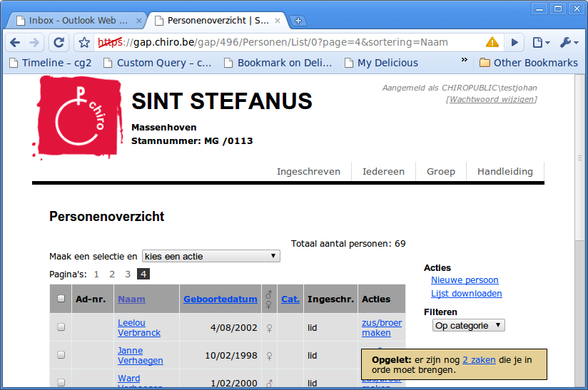The height and width of the screenshot is (390, 588).
Task: Bookmark this page with the star icon
Action: tap(84, 42)
